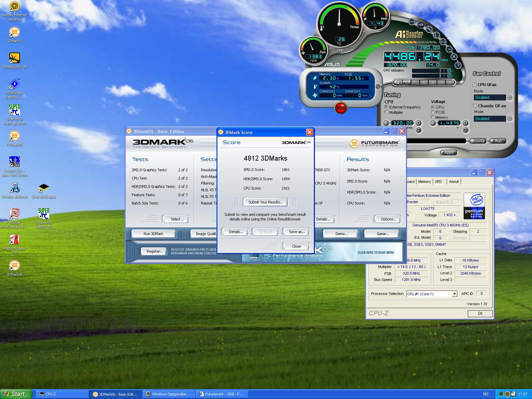This screenshot has width=532, height=399.
Task: Select External Frequency radio option
Action: click(386, 107)
